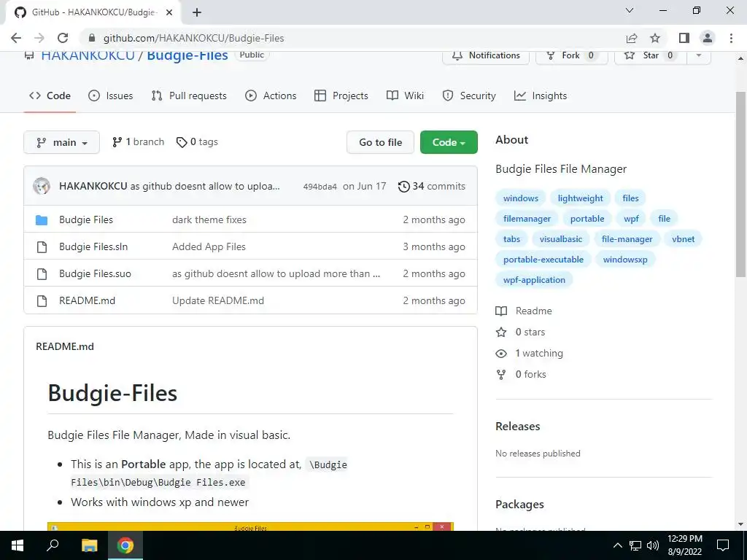This screenshot has width=747, height=560.
Task: Open the 34 commits link
Action: coord(432,186)
